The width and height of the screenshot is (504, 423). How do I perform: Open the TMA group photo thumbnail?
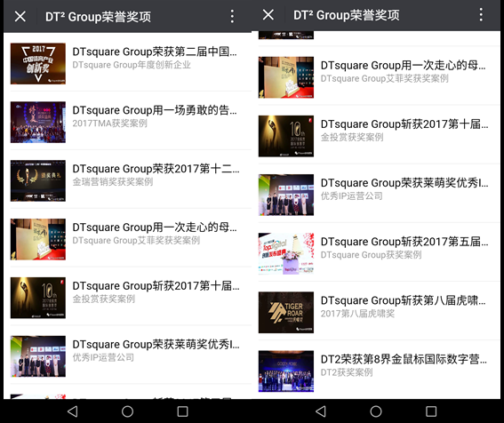[x=38, y=122]
